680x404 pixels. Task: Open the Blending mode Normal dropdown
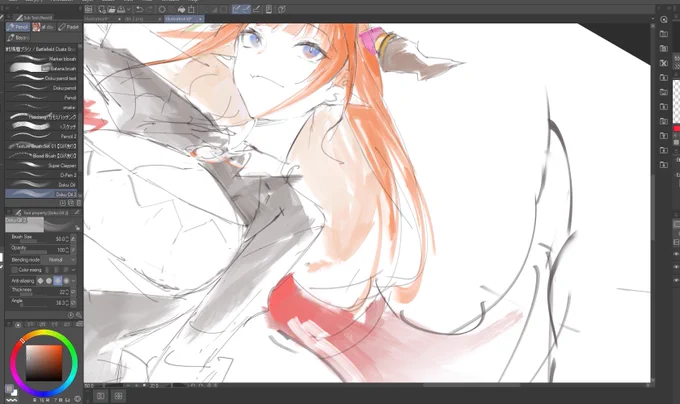click(x=60, y=260)
